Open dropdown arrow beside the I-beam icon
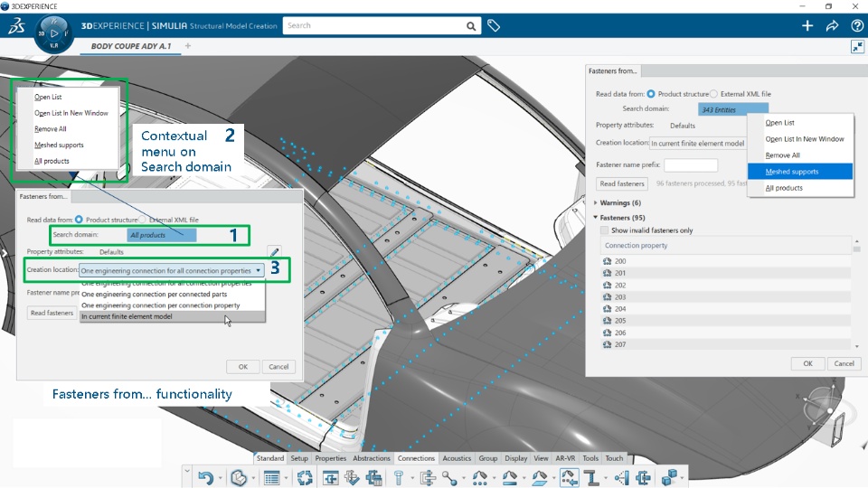The width and height of the screenshot is (868, 488). click(x=606, y=478)
